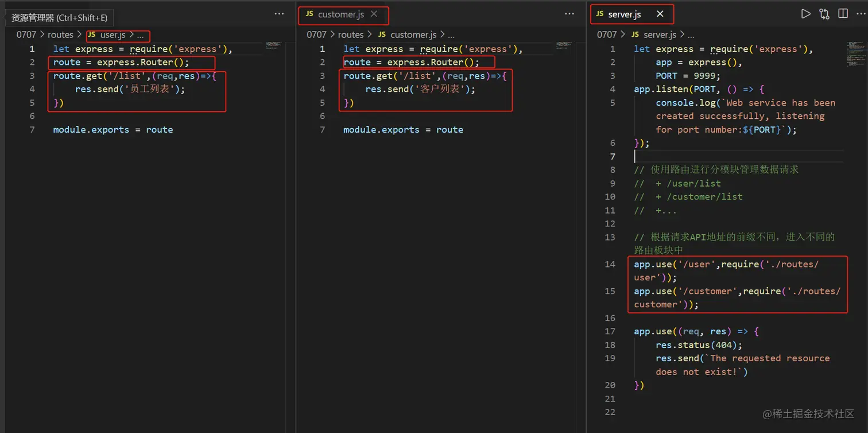Click JS file icon on customer.js tab
Screen dimensions: 868x433
click(309, 14)
